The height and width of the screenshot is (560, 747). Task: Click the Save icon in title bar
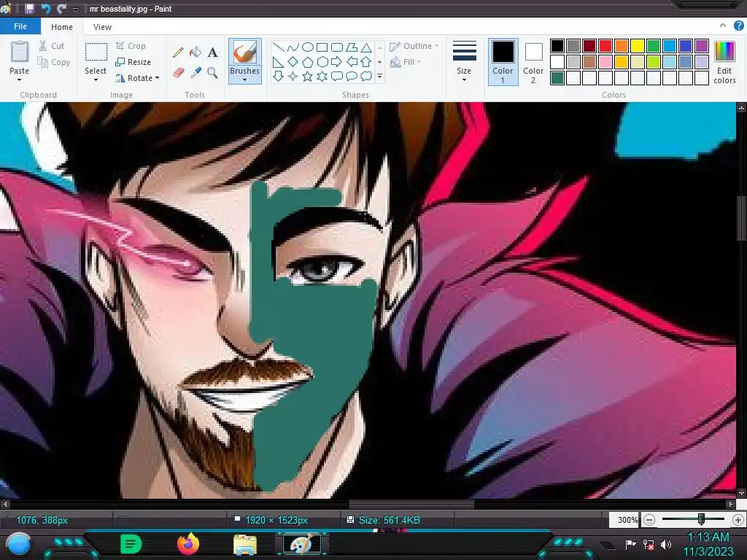(x=29, y=9)
